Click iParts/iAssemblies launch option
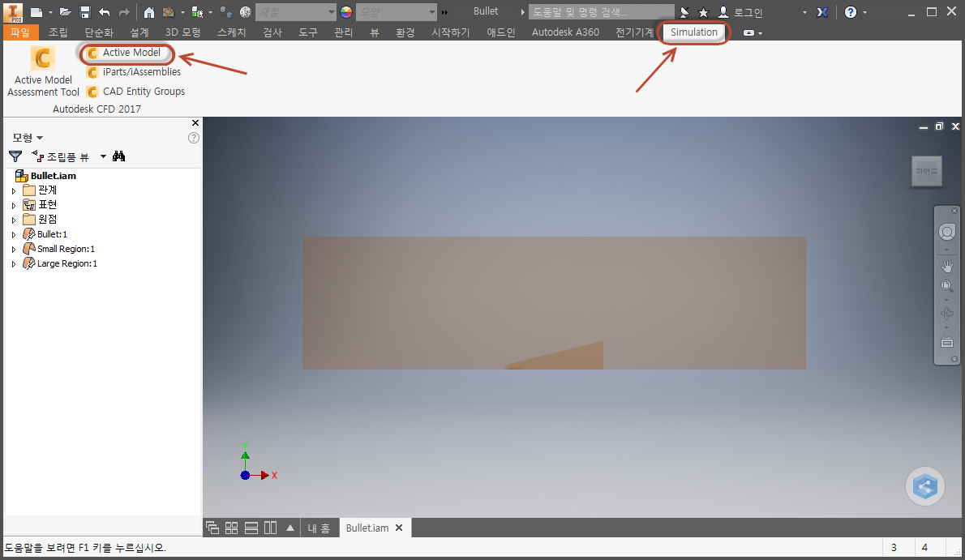Screen dimensions: 965x560 pos(134,72)
